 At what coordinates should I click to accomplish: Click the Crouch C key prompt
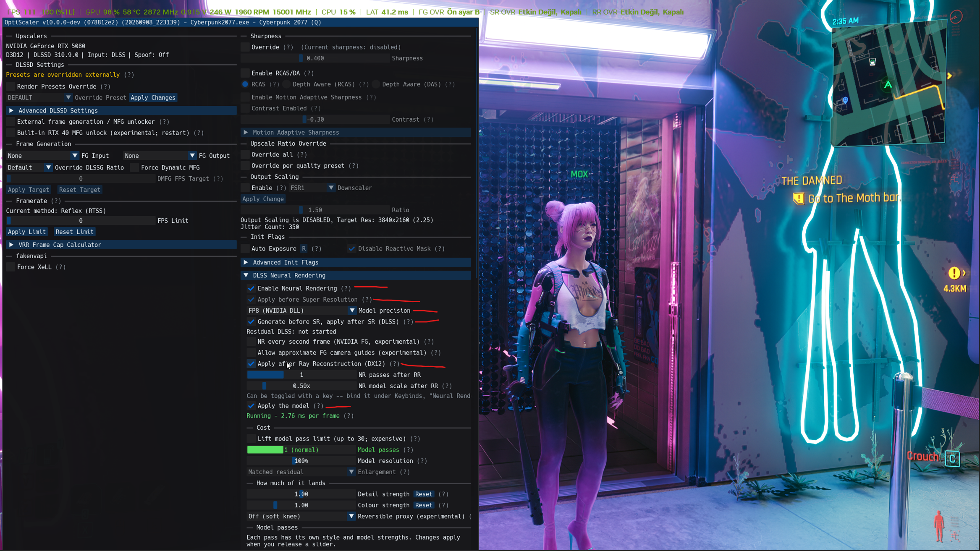[x=953, y=458]
